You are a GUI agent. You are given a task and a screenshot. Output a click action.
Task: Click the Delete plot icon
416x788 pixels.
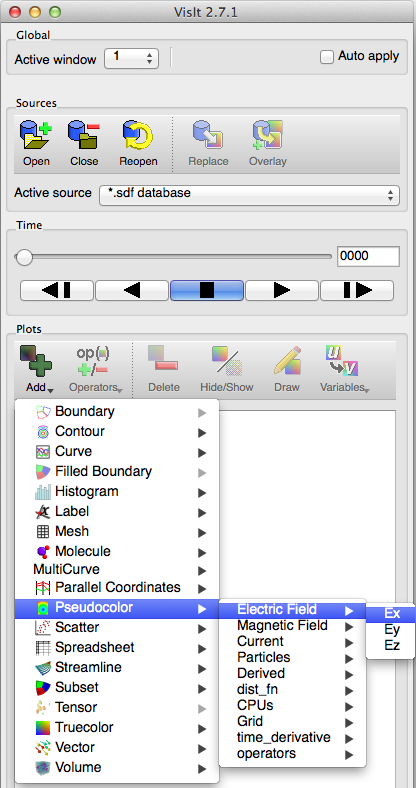click(164, 369)
